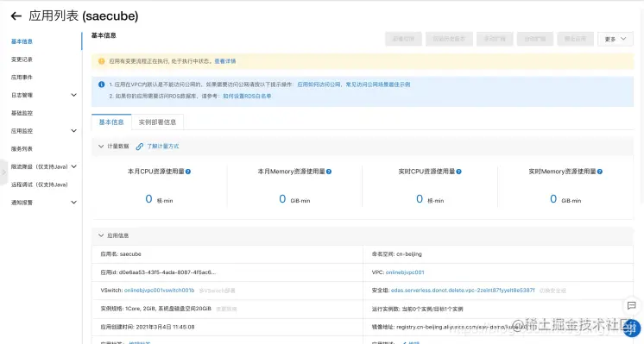Click the application ID d0e6aa53-43f5-4ada-8087

tap(167, 272)
